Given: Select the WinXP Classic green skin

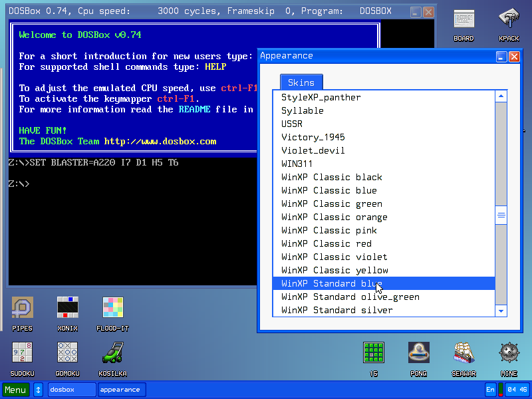Looking at the screenshot, I should [384, 203].
